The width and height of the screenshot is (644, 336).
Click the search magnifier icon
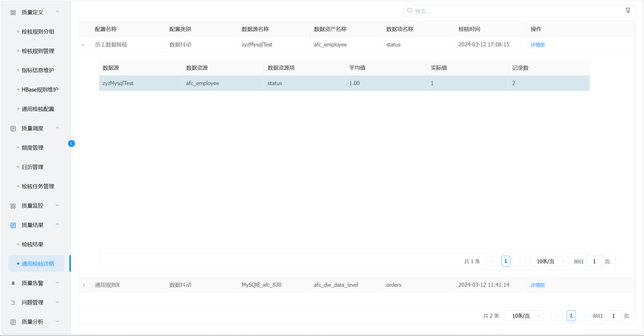[x=410, y=11]
